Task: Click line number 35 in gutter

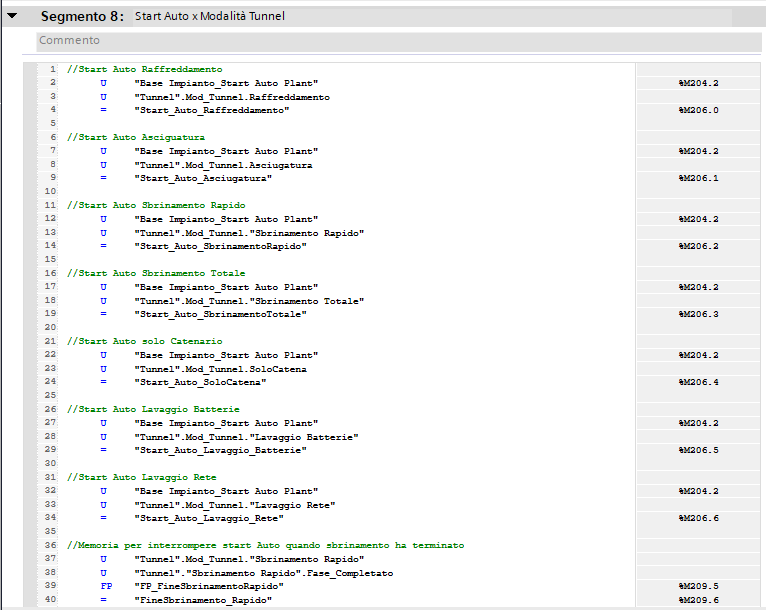Action: 50,531
